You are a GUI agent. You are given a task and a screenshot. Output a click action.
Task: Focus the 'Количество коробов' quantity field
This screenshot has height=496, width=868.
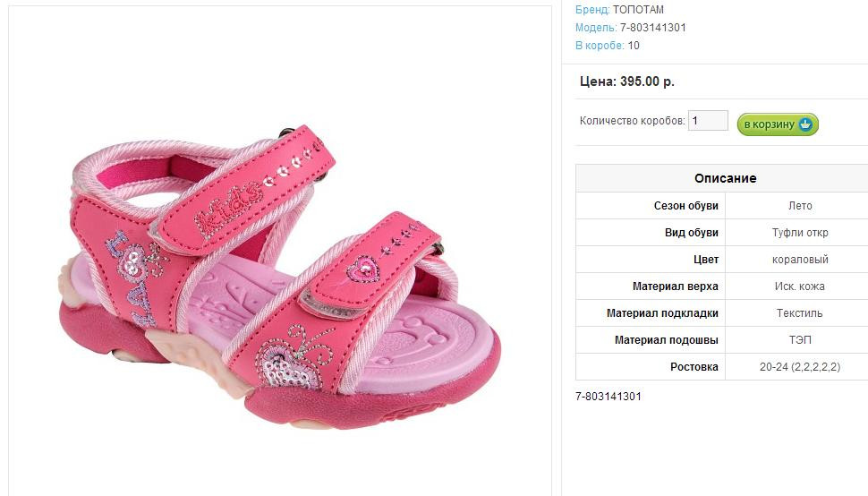[708, 120]
